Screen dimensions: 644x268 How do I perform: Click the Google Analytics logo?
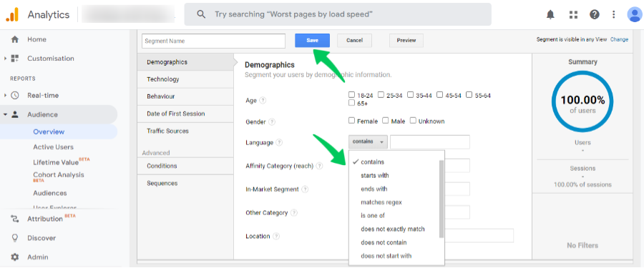[x=12, y=15]
